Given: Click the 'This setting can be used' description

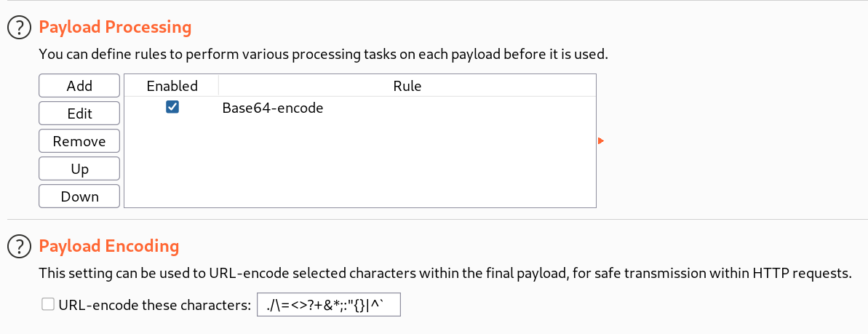Looking at the screenshot, I should click(445, 274).
